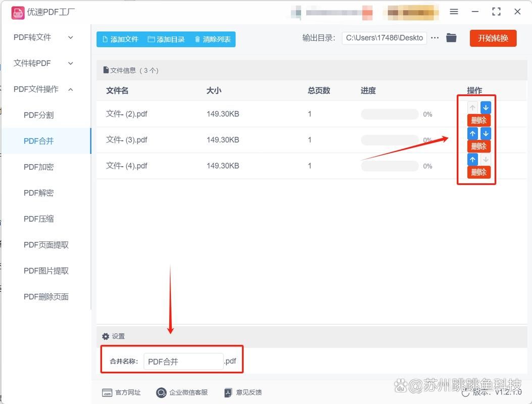Toggle fullscreen window icon
This screenshot has width=532, height=404.
click(496, 12)
